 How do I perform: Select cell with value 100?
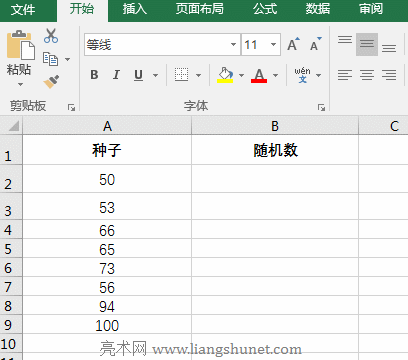(x=107, y=324)
